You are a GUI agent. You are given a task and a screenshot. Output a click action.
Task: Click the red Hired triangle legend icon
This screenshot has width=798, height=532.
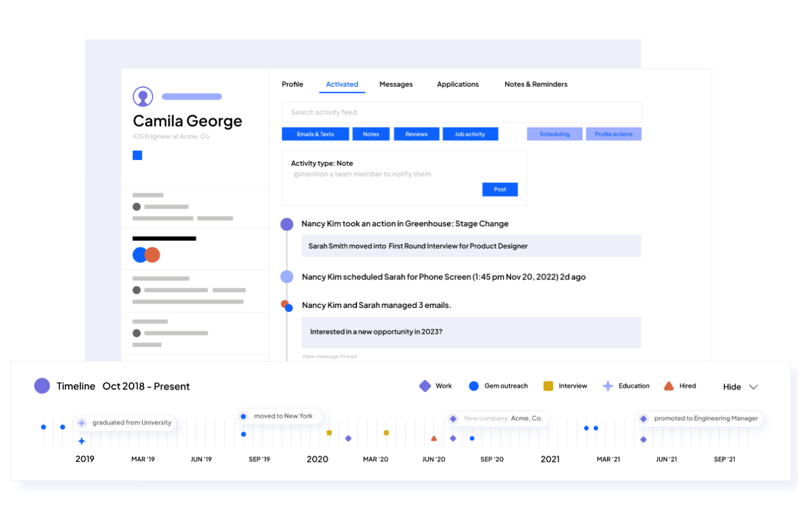[669, 386]
